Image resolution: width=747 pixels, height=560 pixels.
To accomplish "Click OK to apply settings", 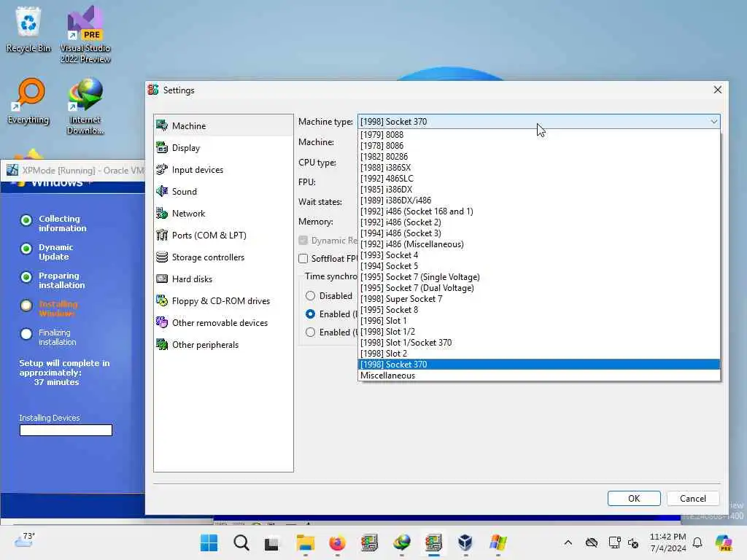I will coord(634,499).
